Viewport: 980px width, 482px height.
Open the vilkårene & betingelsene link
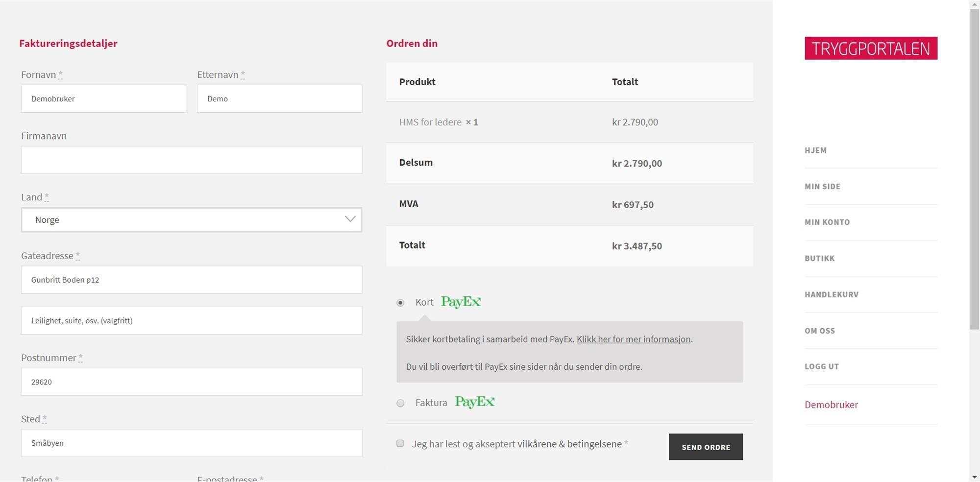(569, 444)
